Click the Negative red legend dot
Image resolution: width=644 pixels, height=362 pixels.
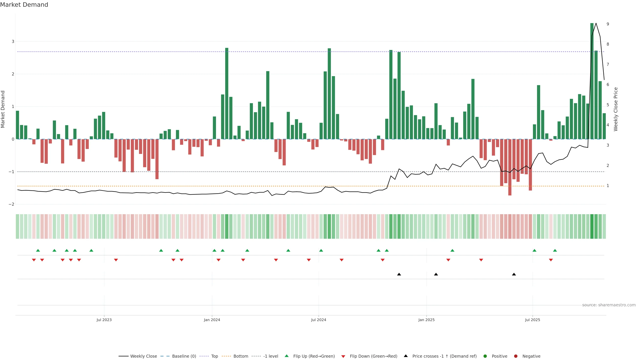[516, 356]
